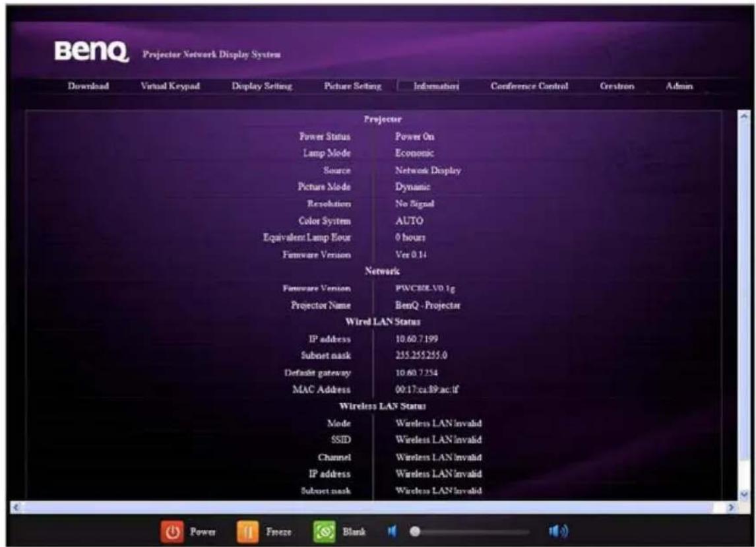Click the SSID row Wireless LAN invalid value
Screen dimensions: 756x547
[438, 440]
